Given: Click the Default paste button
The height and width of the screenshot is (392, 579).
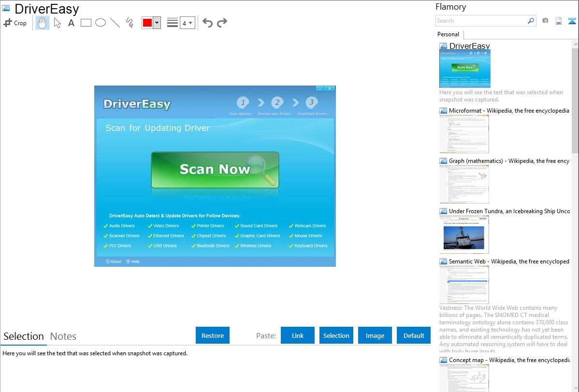Looking at the screenshot, I should point(414,335).
